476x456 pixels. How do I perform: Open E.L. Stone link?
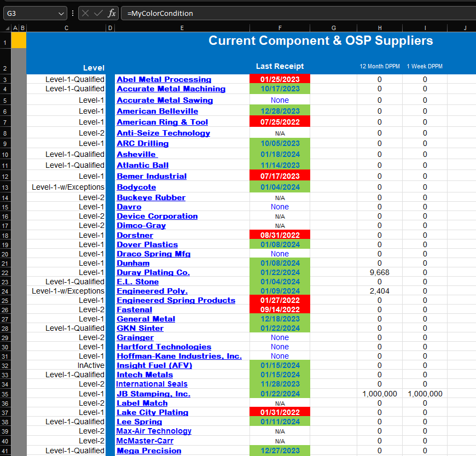click(138, 282)
